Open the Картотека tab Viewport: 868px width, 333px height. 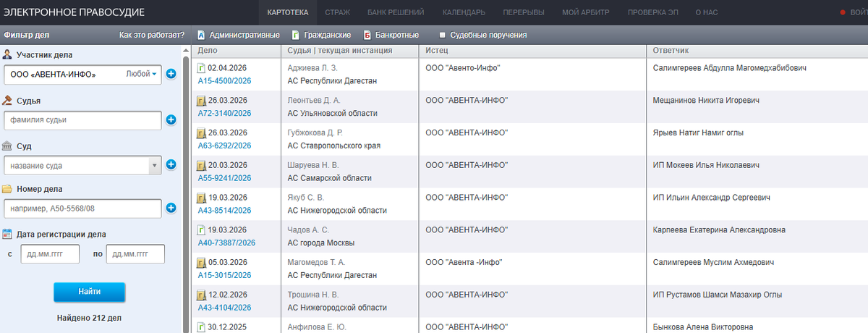click(x=287, y=12)
